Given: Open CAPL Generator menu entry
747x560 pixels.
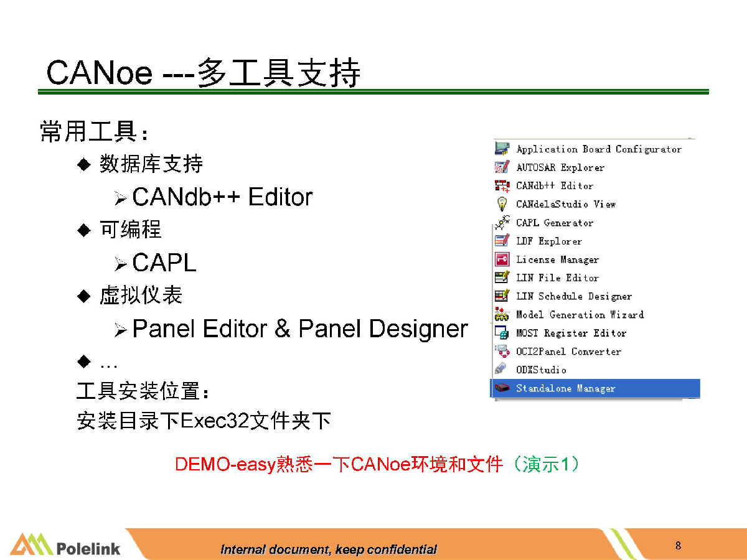Looking at the screenshot, I should 554,222.
